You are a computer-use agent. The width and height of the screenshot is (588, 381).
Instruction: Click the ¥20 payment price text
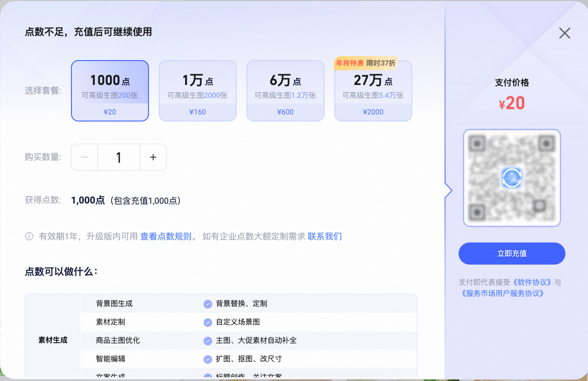tap(512, 103)
